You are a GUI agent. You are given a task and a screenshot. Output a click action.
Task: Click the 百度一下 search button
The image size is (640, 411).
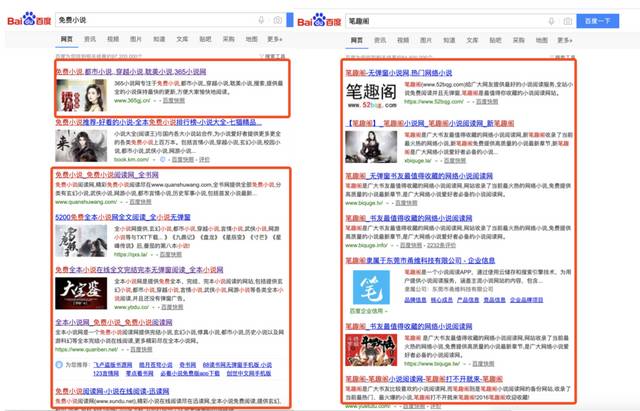598,21
